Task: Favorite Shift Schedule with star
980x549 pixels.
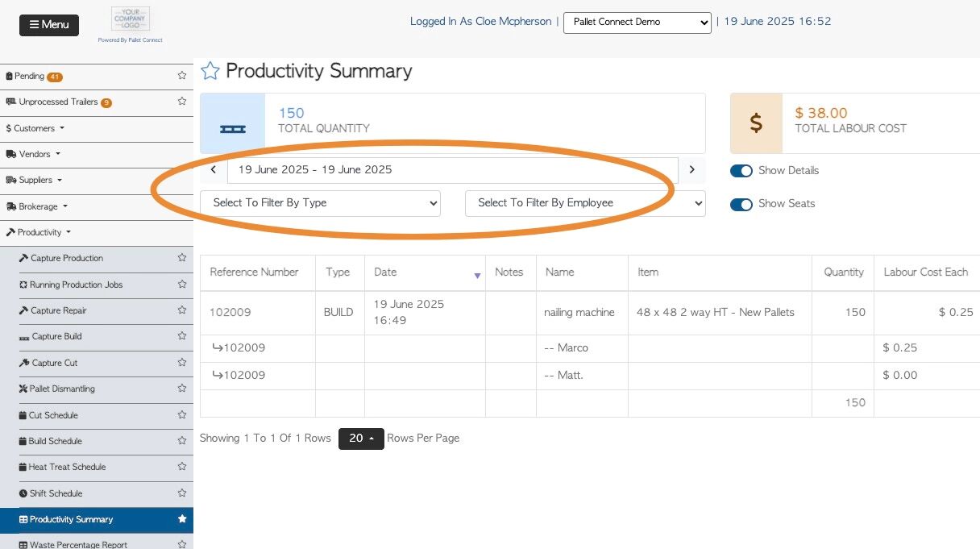Action: click(182, 493)
